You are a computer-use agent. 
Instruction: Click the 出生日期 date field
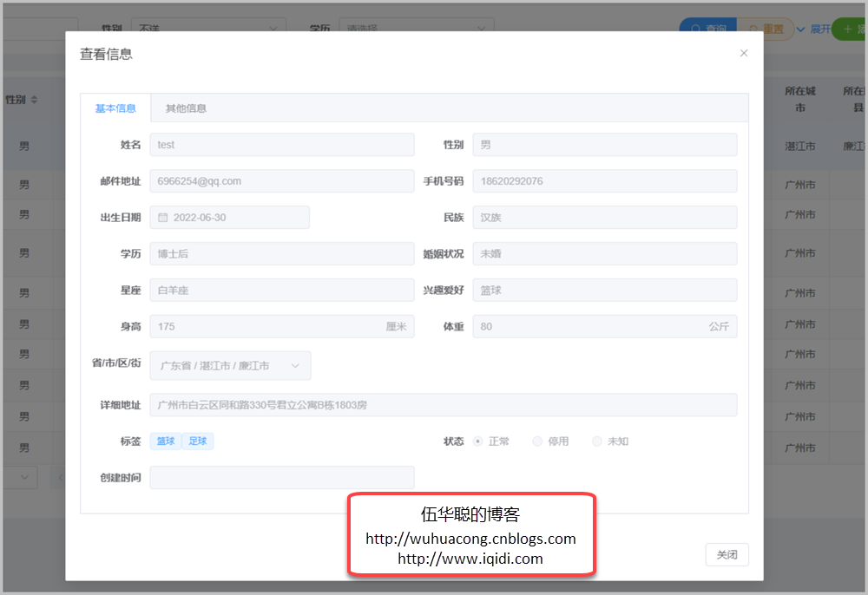pyautogui.click(x=230, y=218)
